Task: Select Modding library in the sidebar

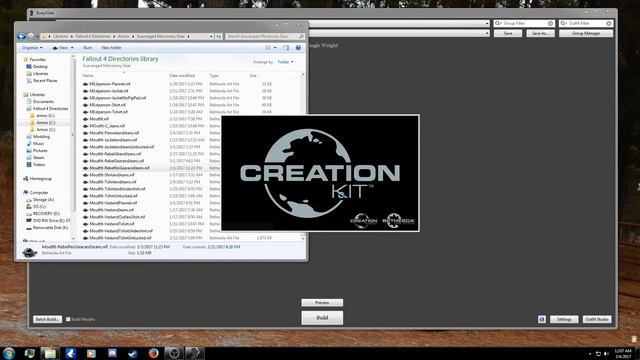Action: pos(41,137)
